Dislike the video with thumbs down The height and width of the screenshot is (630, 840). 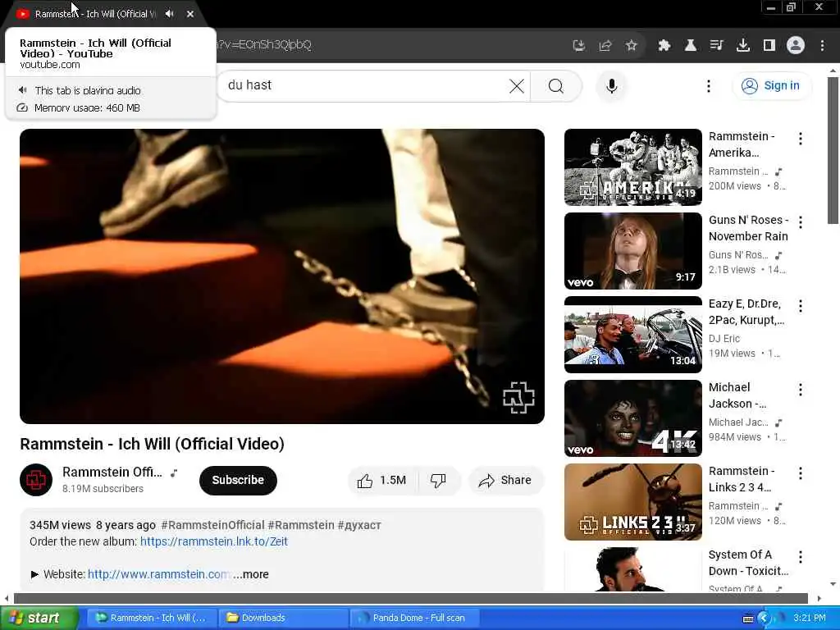point(439,481)
